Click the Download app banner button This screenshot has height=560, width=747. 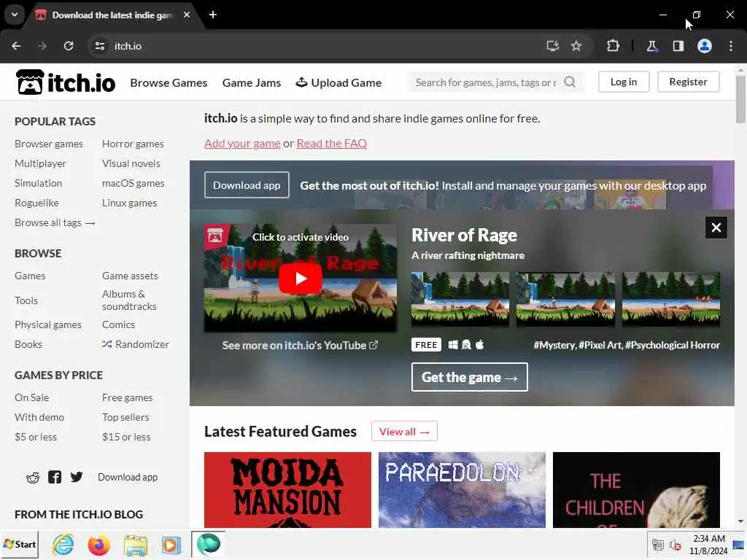pos(247,184)
